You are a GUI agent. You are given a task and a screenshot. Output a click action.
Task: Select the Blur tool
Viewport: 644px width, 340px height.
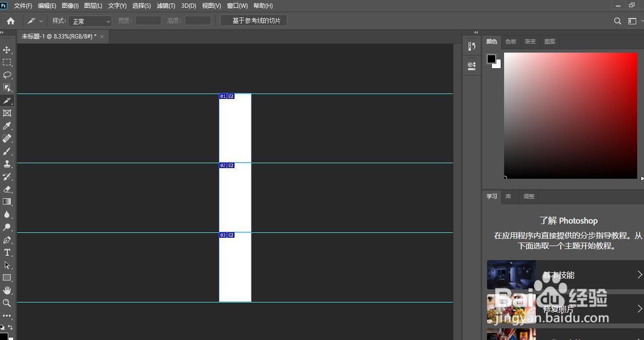pyautogui.click(x=7, y=214)
